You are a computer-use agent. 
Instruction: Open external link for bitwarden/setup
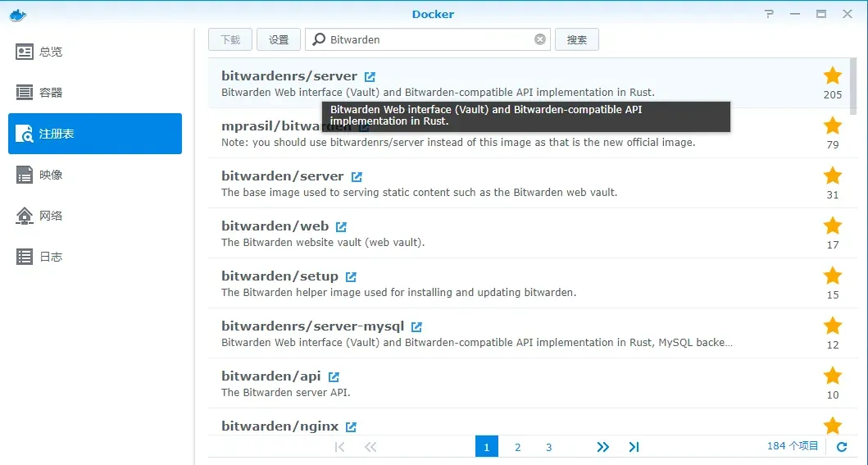351,276
